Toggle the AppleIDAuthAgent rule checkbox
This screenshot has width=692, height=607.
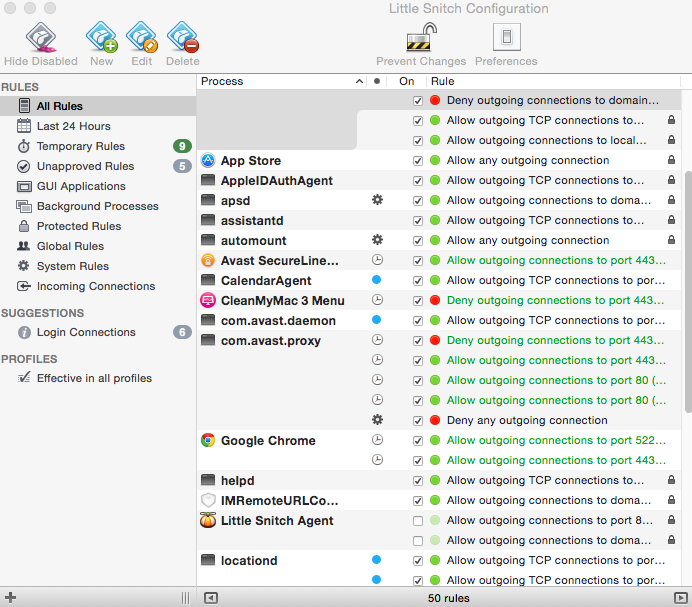click(x=418, y=181)
